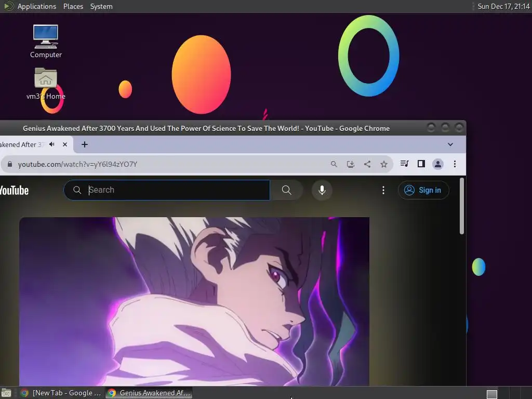Share this page from the address bar
532x399 pixels.
point(367,164)
